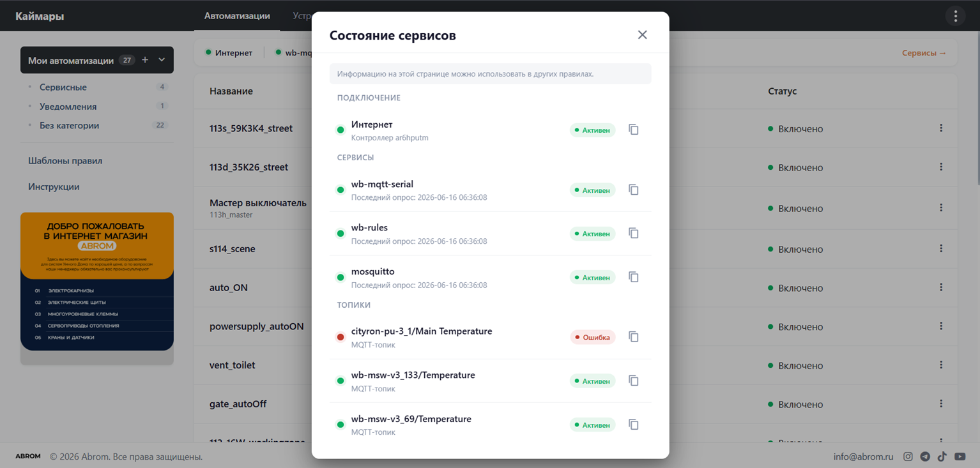Copy the Интернет connection info
The width and height of the screenshot is (980, 468).
tap(633, 130)
